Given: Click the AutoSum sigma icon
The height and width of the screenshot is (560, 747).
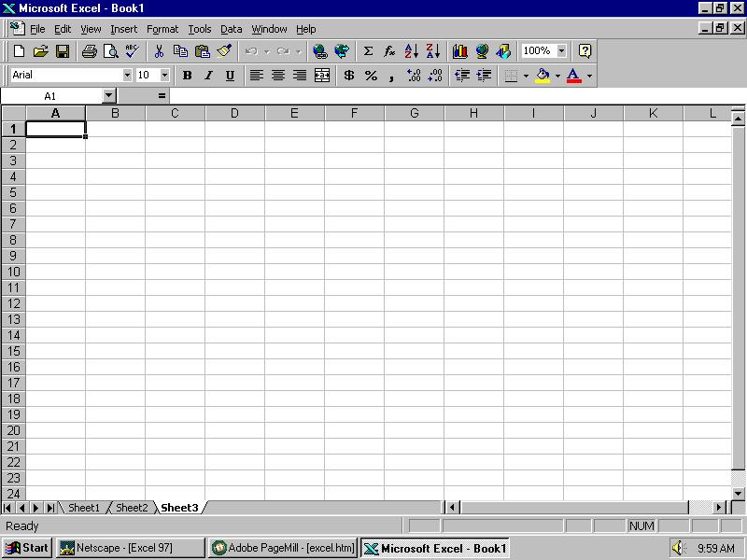Looking at the screenshot, I should [368, 51].
